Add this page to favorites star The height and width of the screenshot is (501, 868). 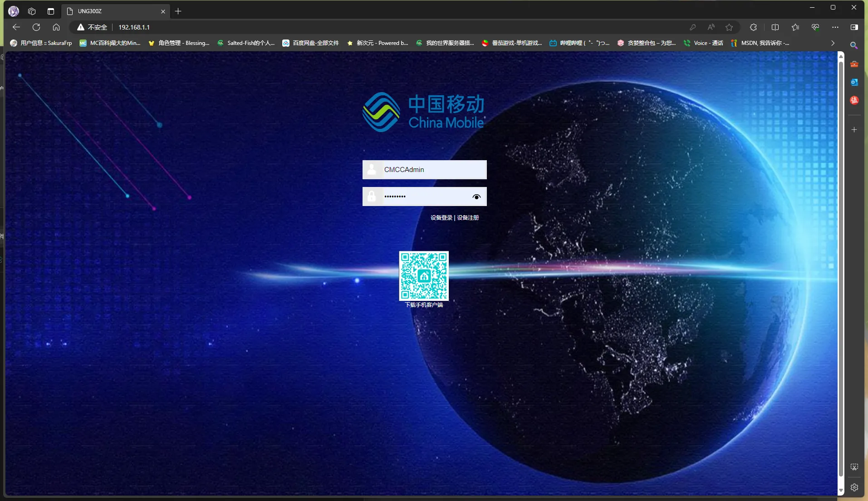pyautogui.click(x=729, y=27)
